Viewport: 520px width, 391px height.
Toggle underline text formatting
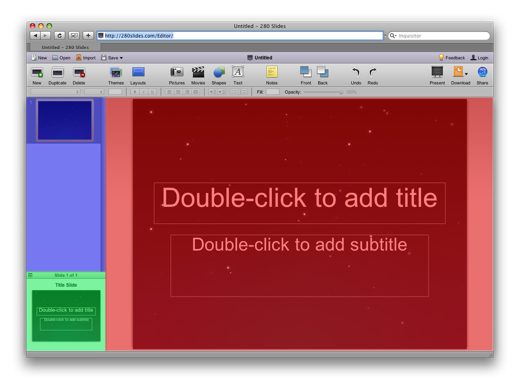click(x=152, y=92)
